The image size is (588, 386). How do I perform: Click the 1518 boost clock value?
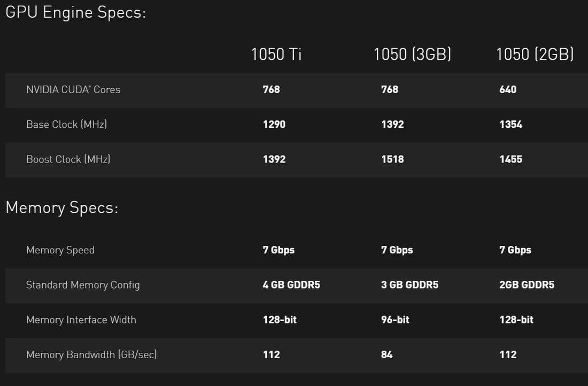tap(392, 159)
